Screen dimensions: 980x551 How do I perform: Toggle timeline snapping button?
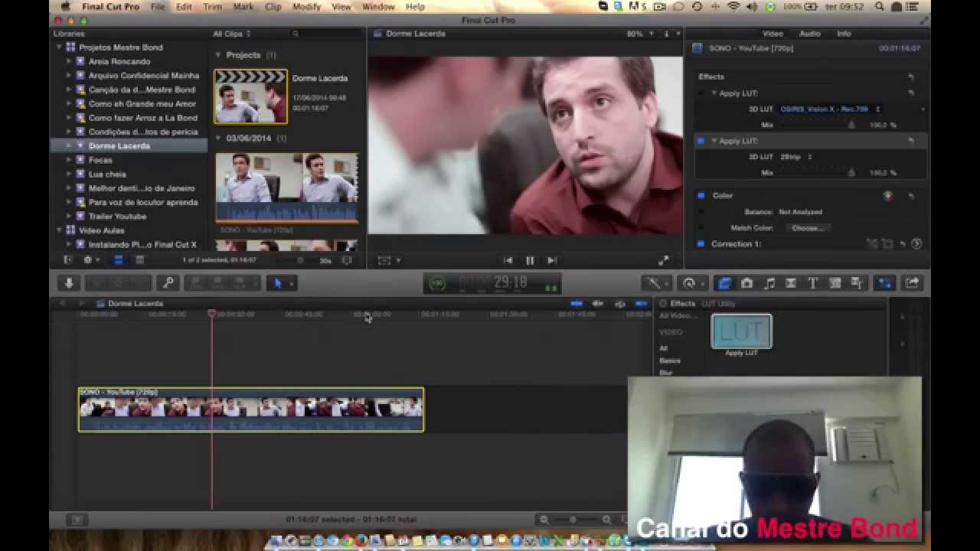[x=642, y=304]
